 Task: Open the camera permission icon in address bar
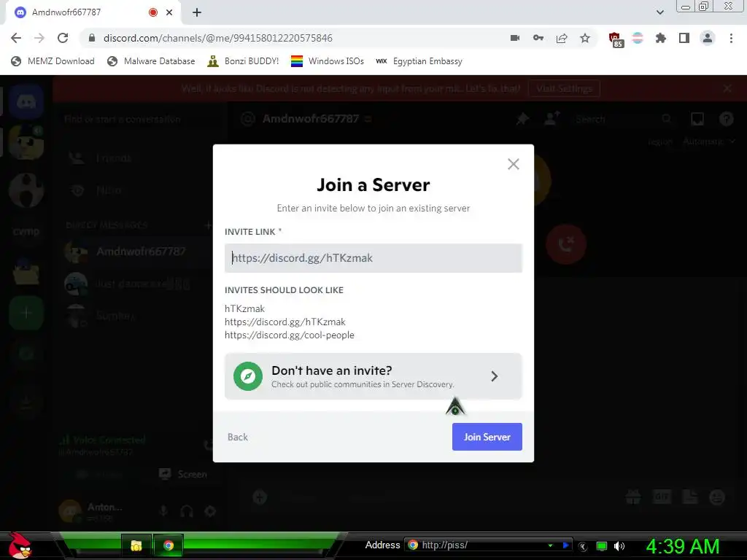coord(514,38)
